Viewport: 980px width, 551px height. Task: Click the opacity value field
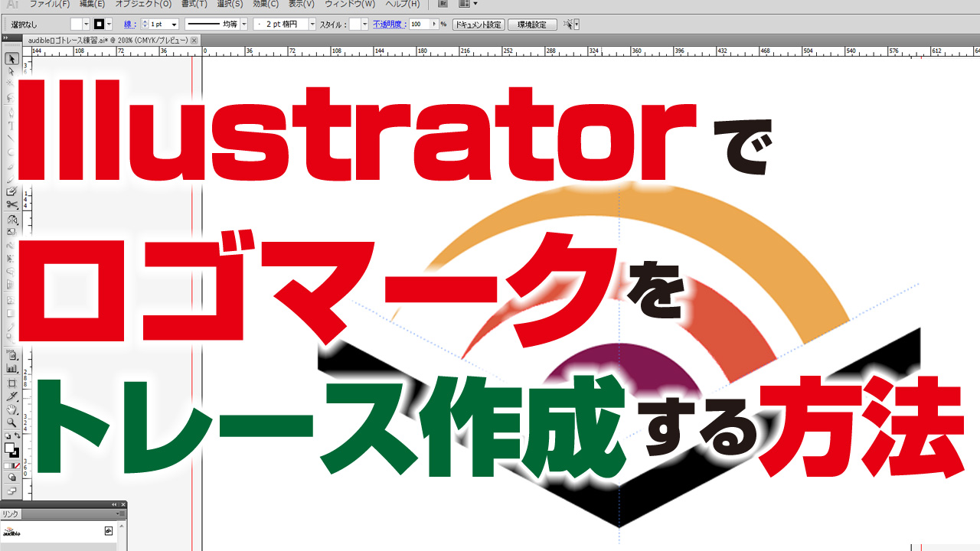420,24
